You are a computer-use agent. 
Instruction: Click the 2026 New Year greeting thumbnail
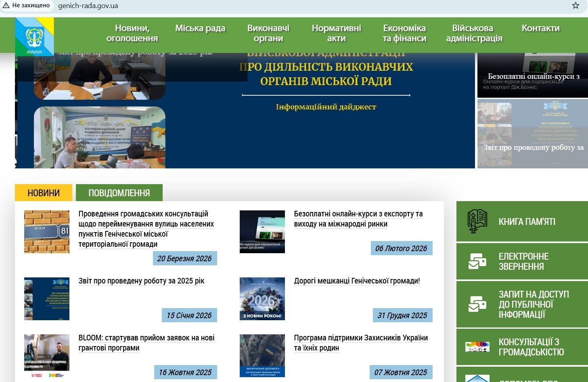pos(262,299)
